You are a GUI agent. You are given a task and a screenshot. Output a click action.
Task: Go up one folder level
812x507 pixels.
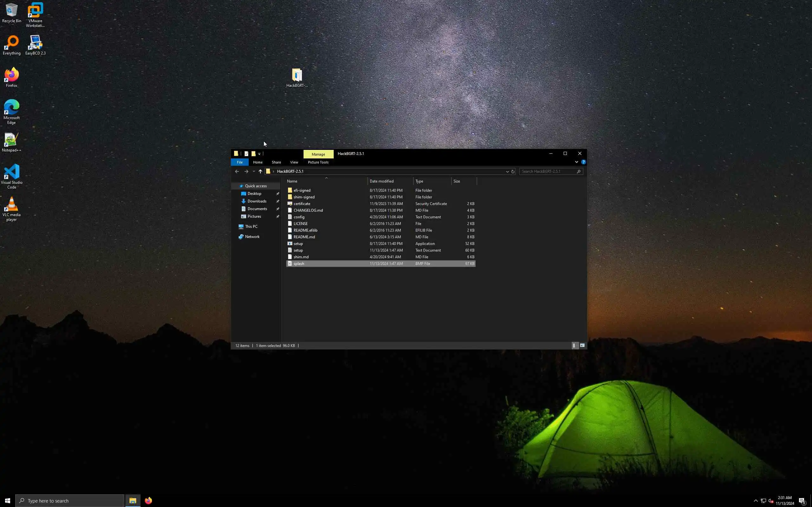click(x=260, y=171)
